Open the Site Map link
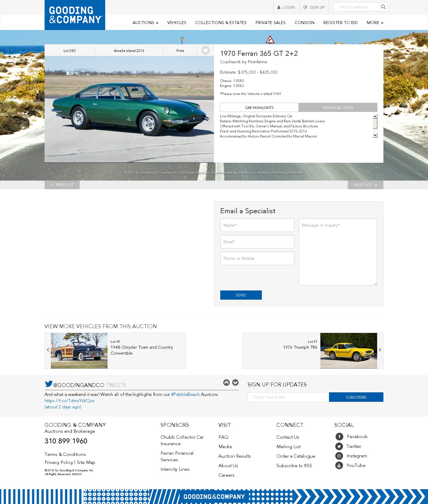Image resolution: width=428 pixels, height=504 pixels. 86,462
